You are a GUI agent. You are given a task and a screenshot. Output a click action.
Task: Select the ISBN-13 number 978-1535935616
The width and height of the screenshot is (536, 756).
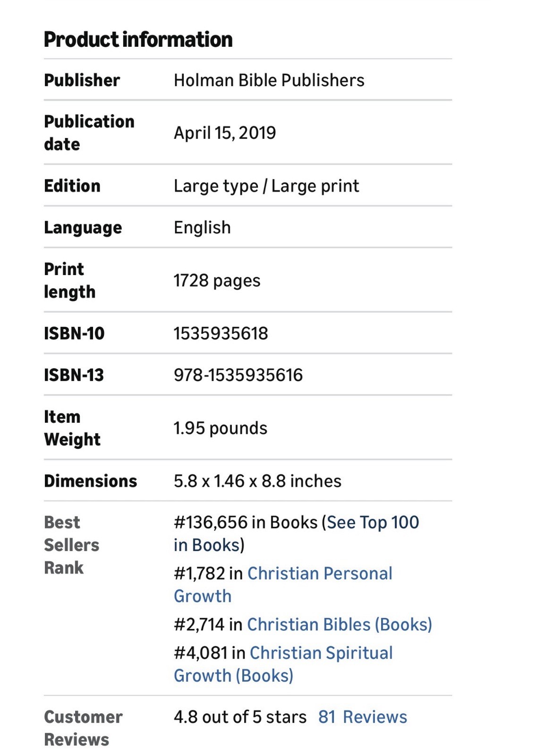click(x=238, y=375)
